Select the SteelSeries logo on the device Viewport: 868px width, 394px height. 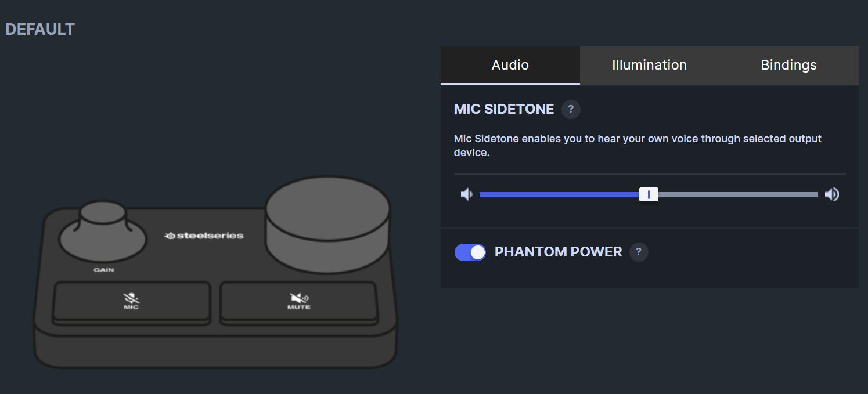coord(205,236)
